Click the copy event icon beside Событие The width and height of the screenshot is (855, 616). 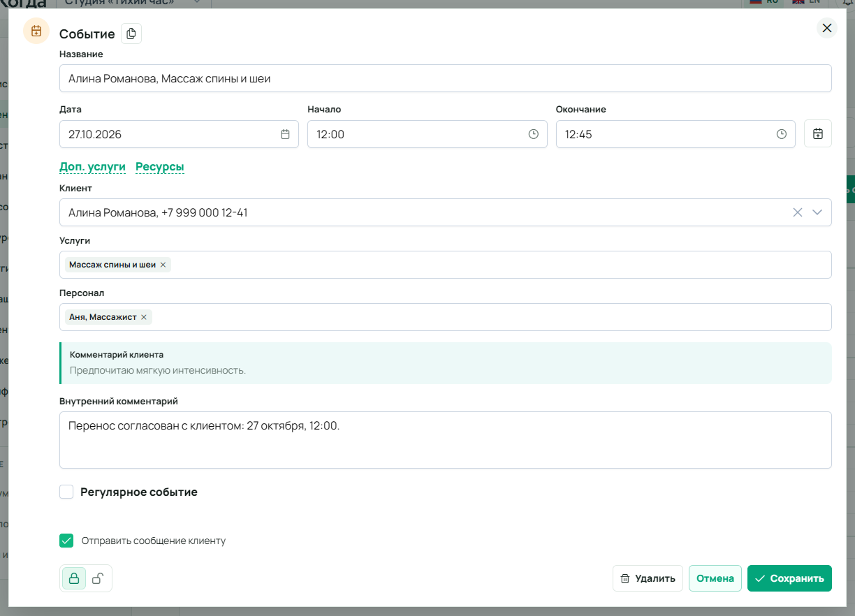click(131, 34)
